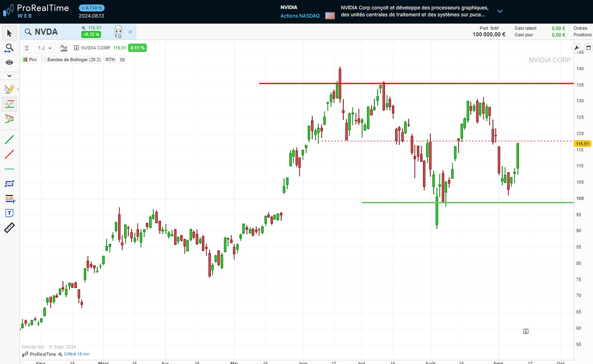Pick the red trend line tool

(9, 154)
